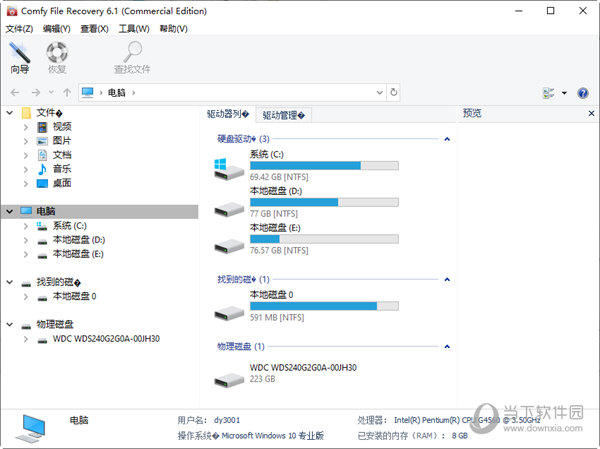Click the help question mark icon
Image resolution: width=600 pixels, height=449 pixels.
pos(584,93)
